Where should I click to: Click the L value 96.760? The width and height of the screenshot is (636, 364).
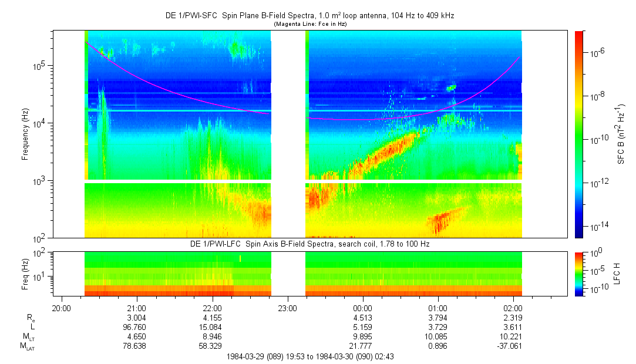click(137, 327)
